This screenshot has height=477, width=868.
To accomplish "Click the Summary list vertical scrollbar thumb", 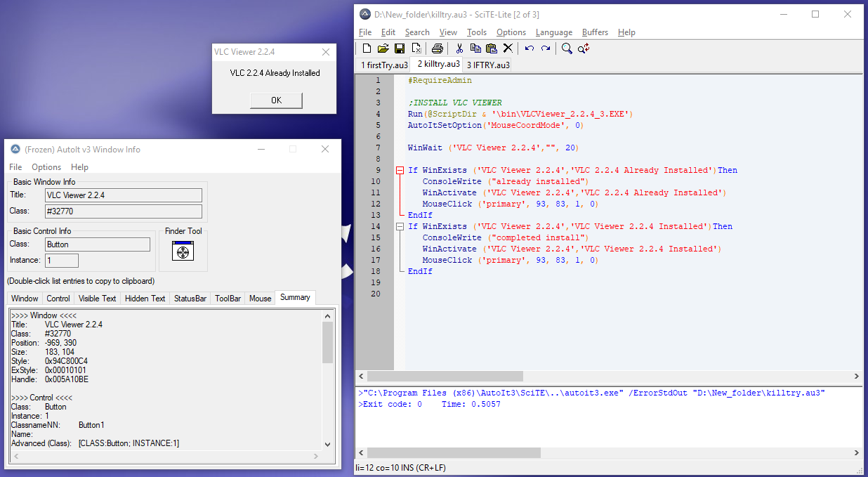I will pos(327,343).
